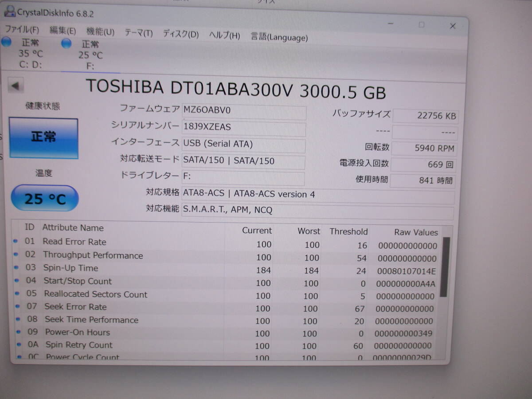Open the 言語(Language) menu
Screen dimensions: 532x399
[279, 37]
